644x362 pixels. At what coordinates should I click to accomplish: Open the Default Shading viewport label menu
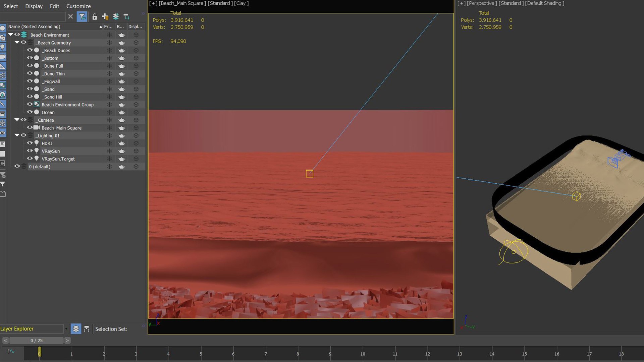pos(545,3)
